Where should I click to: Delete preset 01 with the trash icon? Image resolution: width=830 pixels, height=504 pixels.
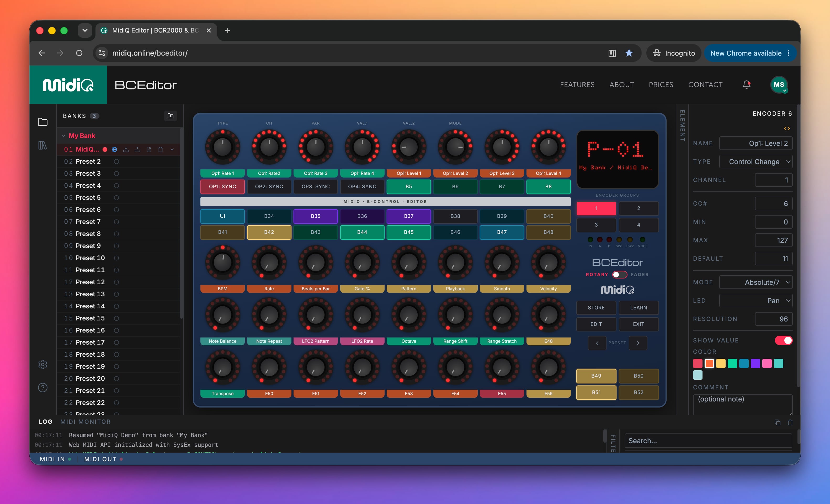click(x=160, y=149)
